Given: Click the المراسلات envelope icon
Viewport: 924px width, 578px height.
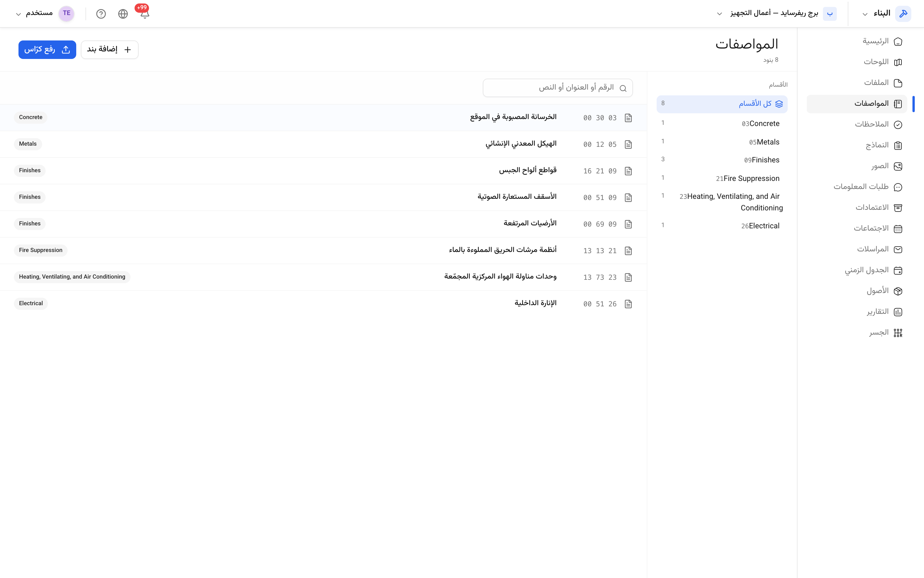Looking at the screenshot, I should pos(898,250).
